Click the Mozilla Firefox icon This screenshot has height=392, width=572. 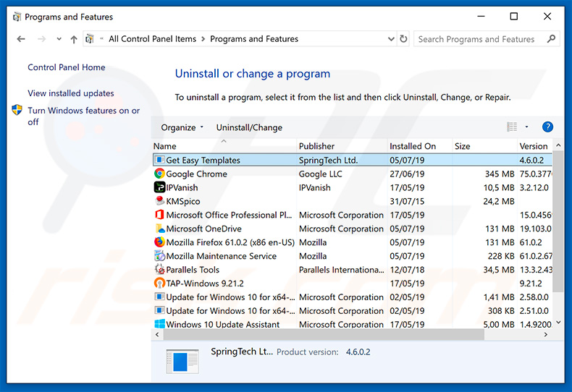point(159,242)
